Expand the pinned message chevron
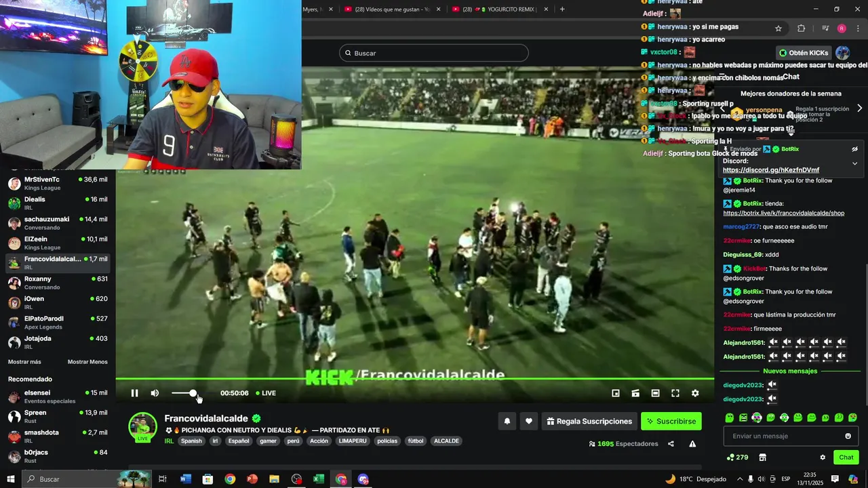The height and width of the screenshot is (488, 868). point(855,163)
